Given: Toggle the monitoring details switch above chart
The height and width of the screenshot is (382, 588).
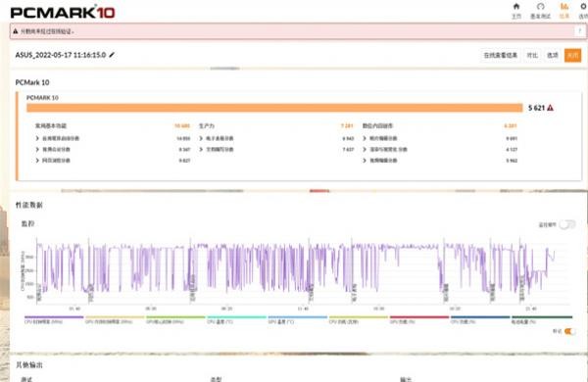Looking at the screenshot, I should click(566, 224).
